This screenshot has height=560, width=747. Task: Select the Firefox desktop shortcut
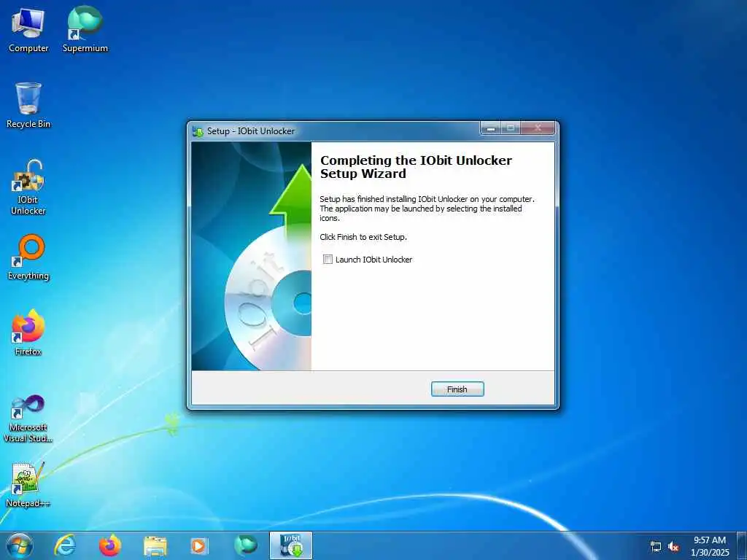click(28, 332)
